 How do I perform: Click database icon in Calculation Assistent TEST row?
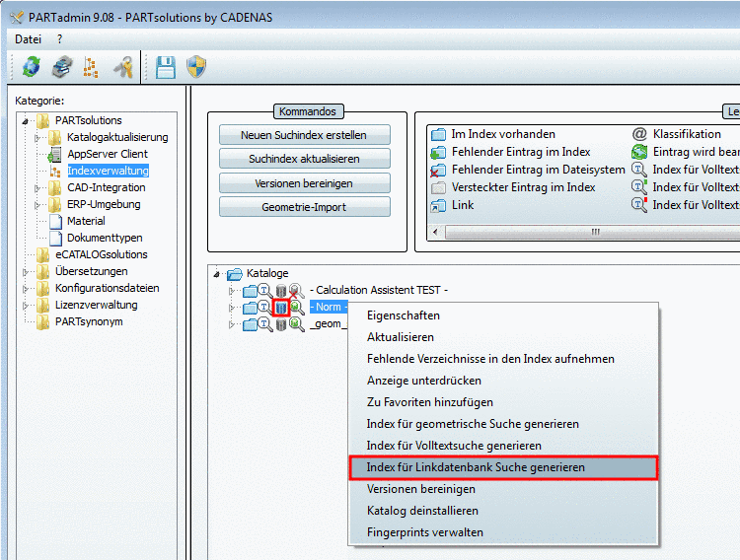281,291
